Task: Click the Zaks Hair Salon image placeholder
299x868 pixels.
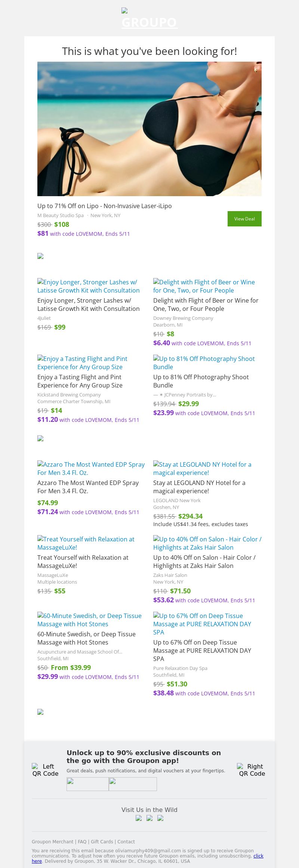Action: [x=207, y=543]
